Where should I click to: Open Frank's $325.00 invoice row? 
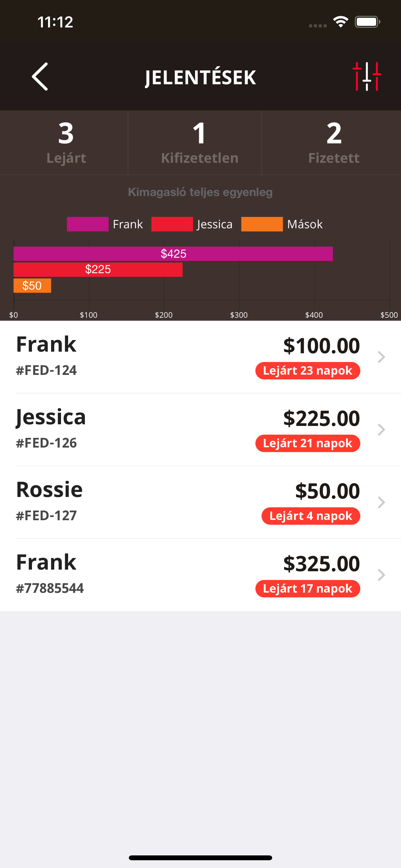tap(200, 575)
